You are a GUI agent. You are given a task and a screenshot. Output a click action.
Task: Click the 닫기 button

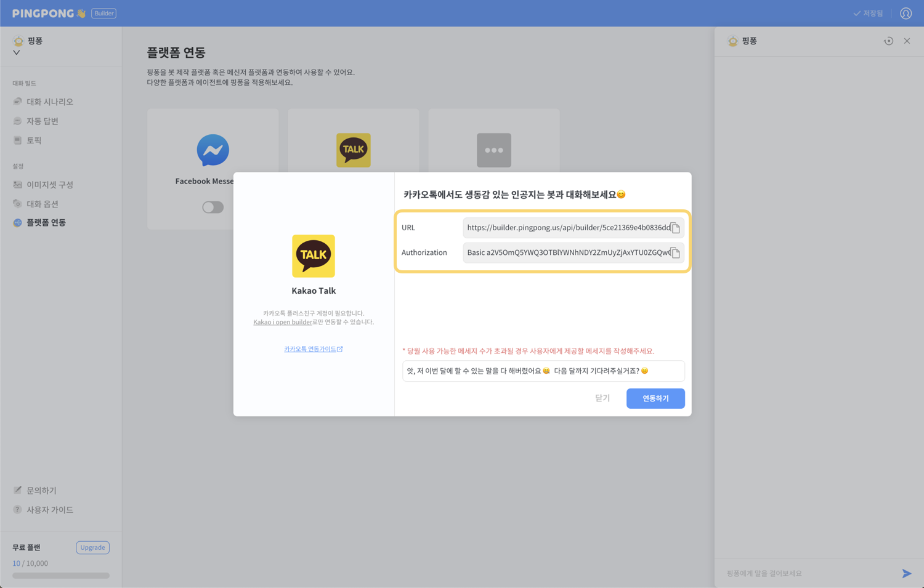pyautogui.click(x=602, y=398)
